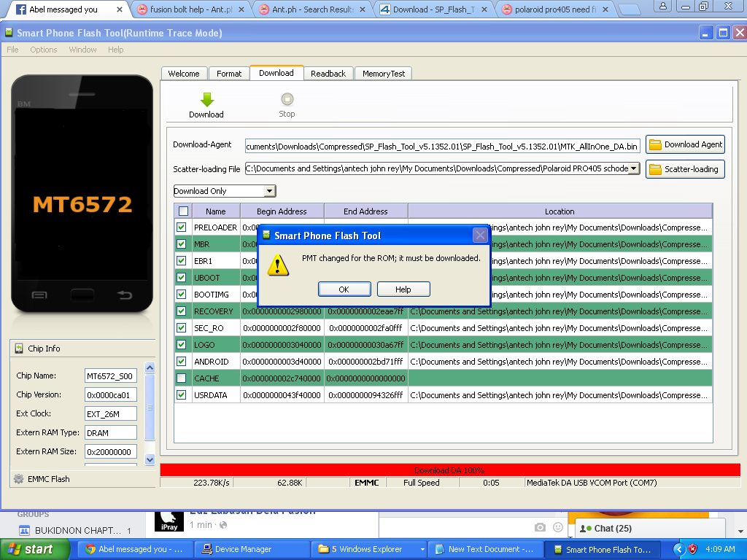Screen dimensions: 747x560
Task: Click the iPray thumbnail in Facebook feed
Action: pos(169,521)
